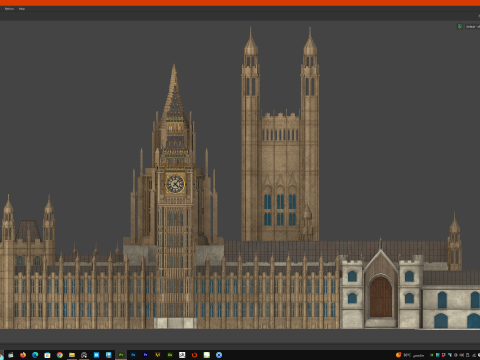
Task: Open the Default dropdown in viewport corner
Action: tap(472, 26)
